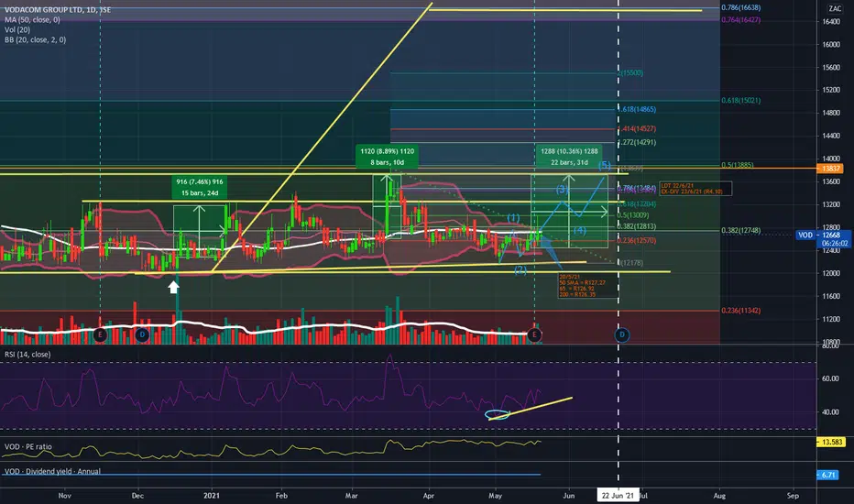
Task: Click the blue 6.71 dividend yield label
Action: tap(827, 475)
